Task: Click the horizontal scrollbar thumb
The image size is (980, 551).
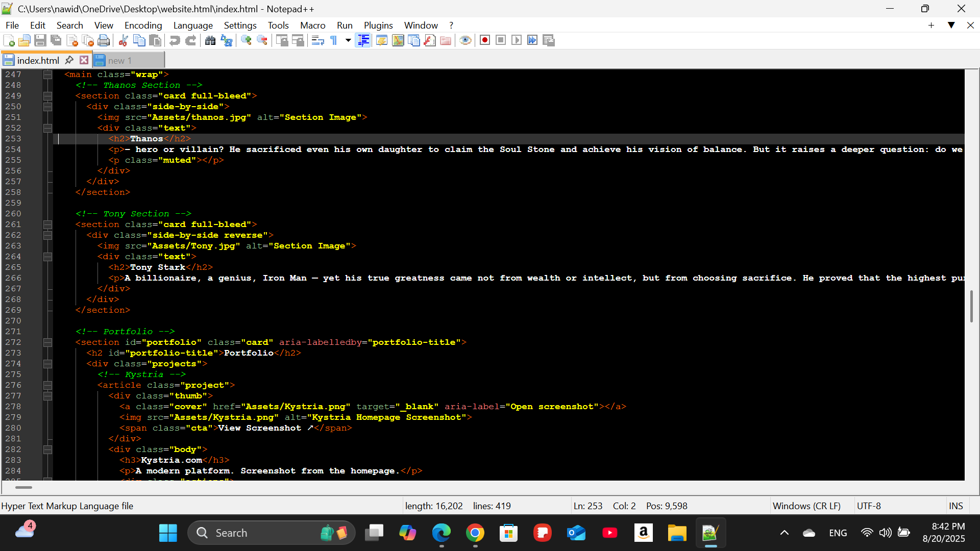Action: click(23, 487)
